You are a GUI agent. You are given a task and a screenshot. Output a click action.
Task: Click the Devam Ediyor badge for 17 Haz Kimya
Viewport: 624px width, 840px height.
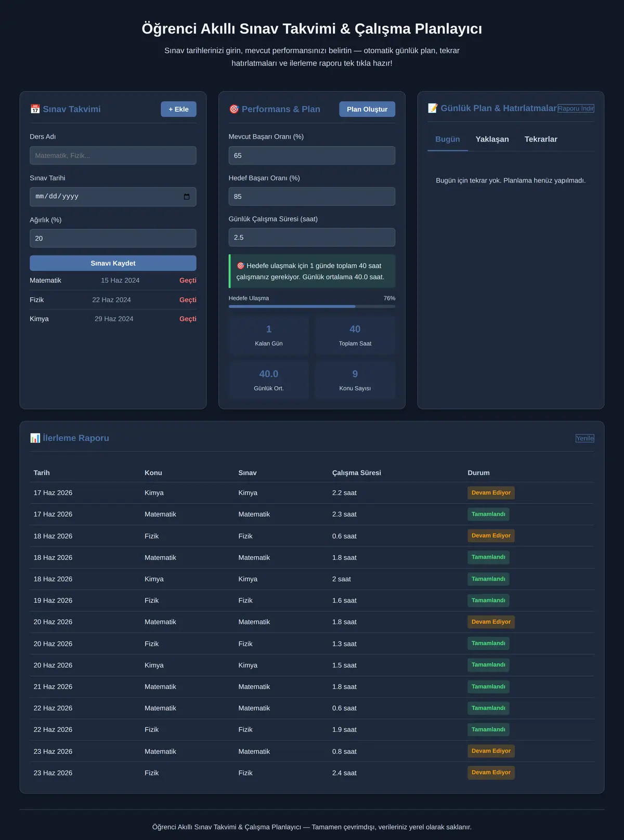pos(491,493)
